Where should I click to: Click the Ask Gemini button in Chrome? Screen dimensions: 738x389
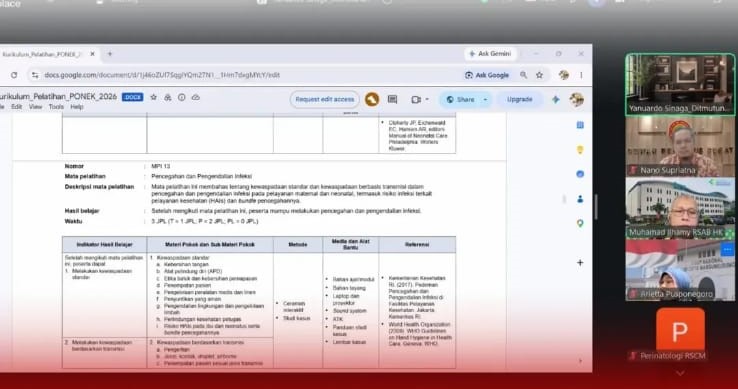(x=490, y=54)
